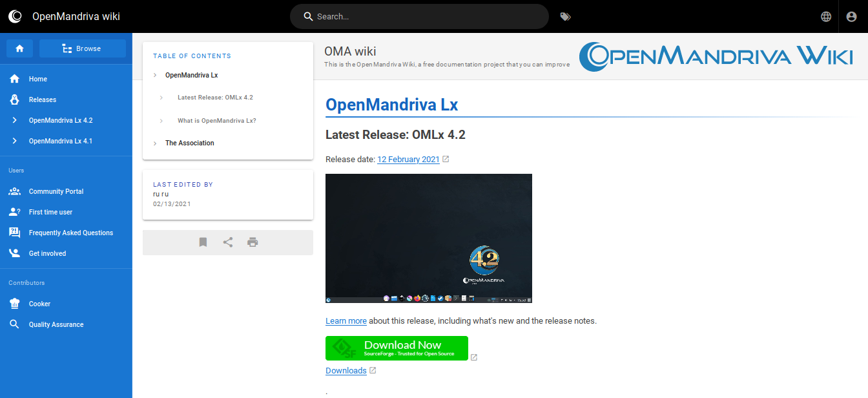The height and width of the screenshot is (398, 868).
Task: Click the home icon button in sidebar
Action: pyautogui.click(x=20, y=48)
